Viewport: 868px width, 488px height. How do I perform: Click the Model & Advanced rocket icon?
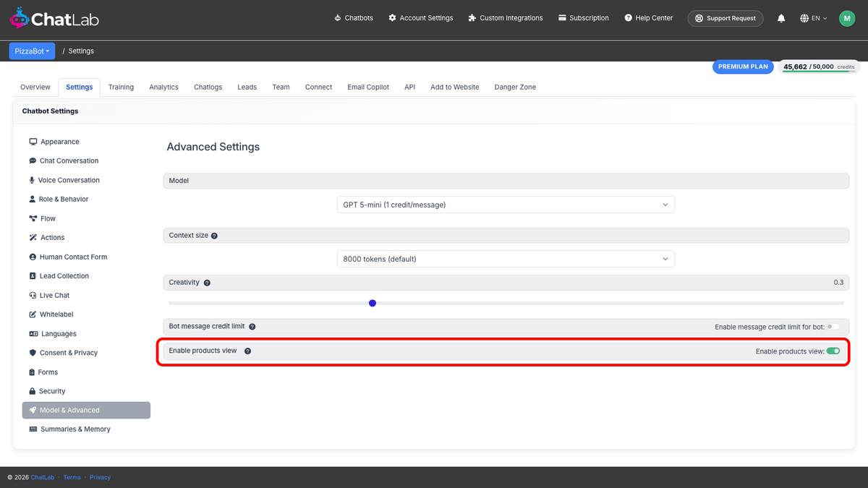pyautogui.click(x=33, y=410)
